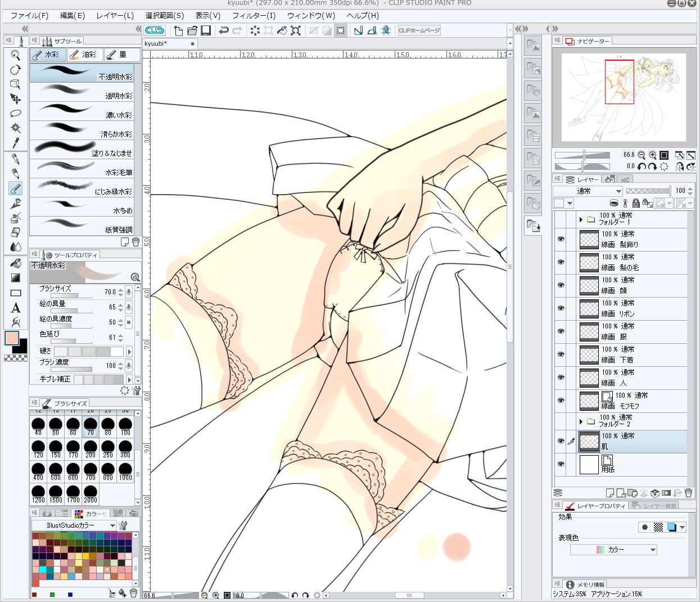Toggle Lock transparent pixels icon

tap(647, 203)
